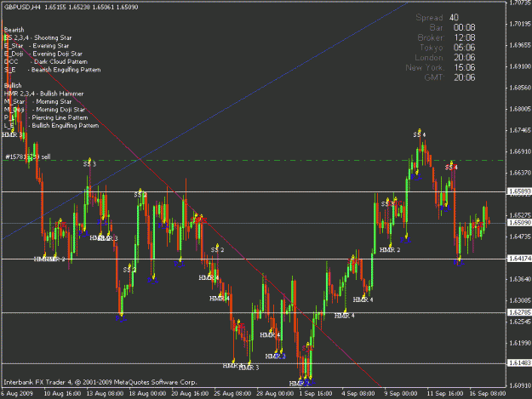Click the Spread 40 readout
Screen dimensions: 532x399
tap(438, 17)
